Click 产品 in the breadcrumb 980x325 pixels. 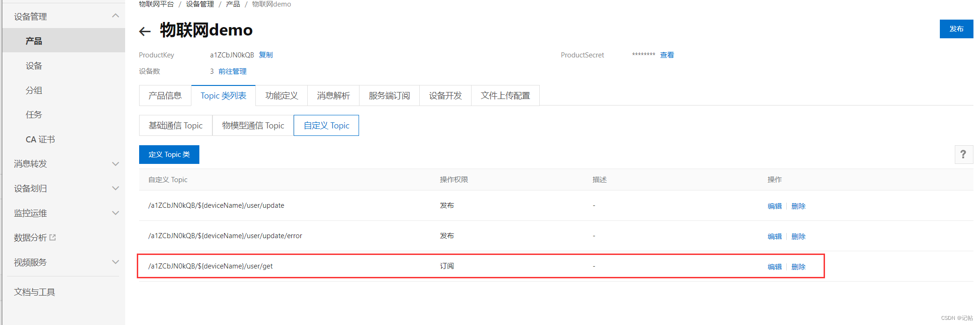coord(233,4)
